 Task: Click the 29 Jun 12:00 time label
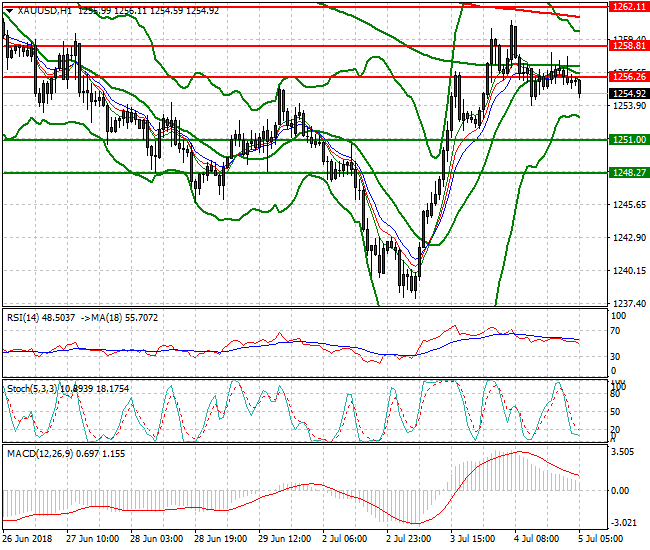(284, 538)
